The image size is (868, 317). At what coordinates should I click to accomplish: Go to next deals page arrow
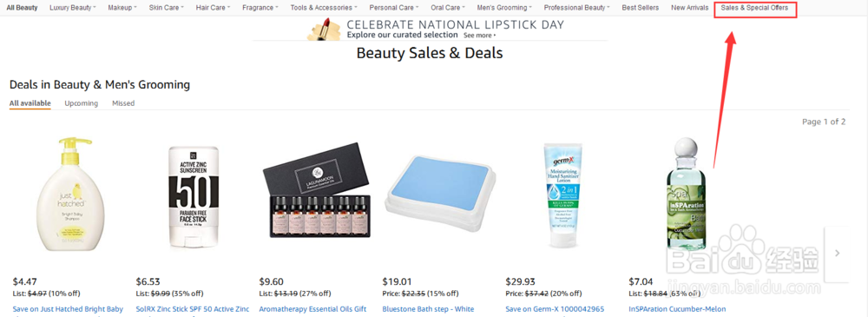837,253
